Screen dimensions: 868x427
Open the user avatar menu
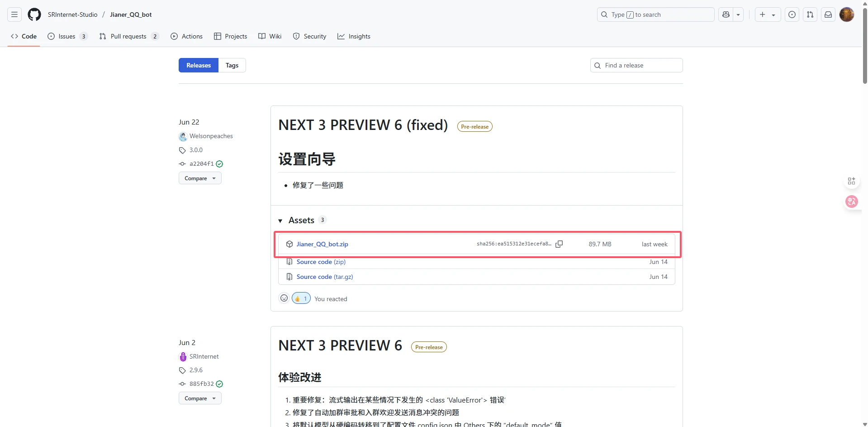coord(847,14)
